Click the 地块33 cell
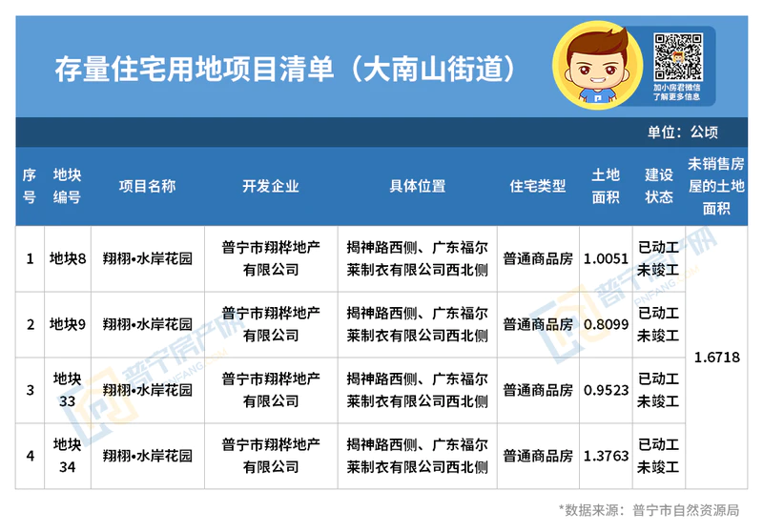The width and height of the screenshot is (763, 532). click(x=67, y=390)
